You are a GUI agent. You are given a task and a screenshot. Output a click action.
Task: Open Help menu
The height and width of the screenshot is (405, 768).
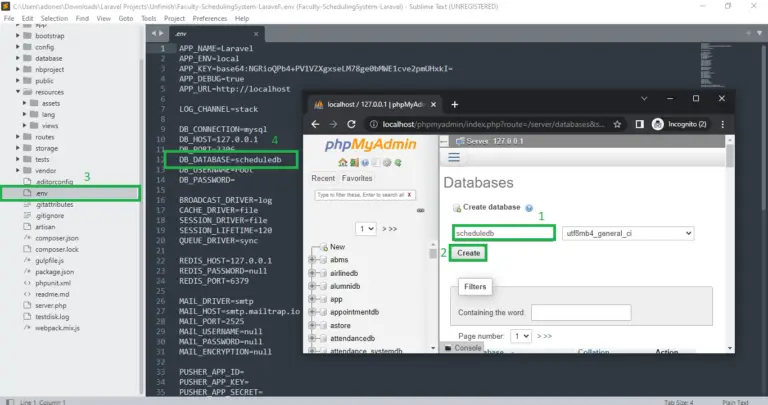pos(242,18)
